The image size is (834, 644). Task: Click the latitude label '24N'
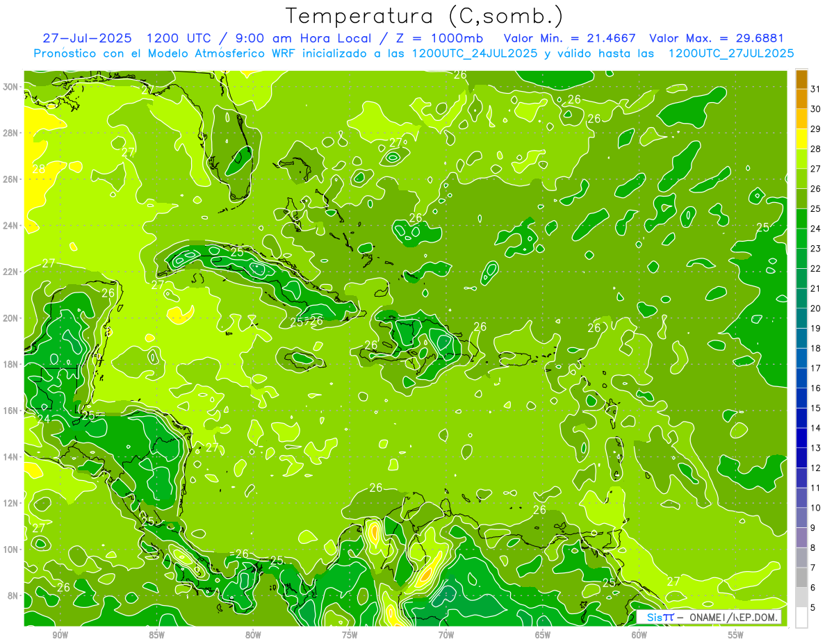pos(10,226)
